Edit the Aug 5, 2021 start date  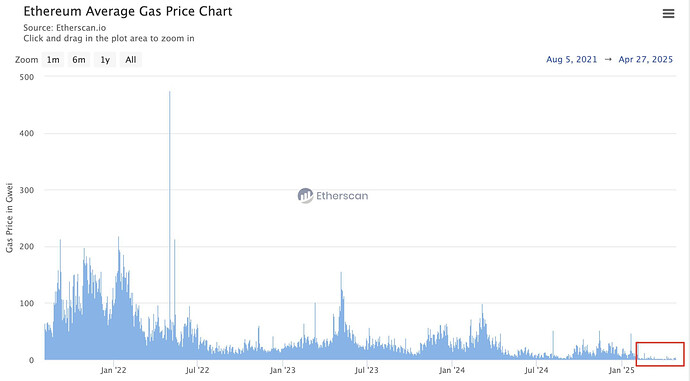(572, 59)
